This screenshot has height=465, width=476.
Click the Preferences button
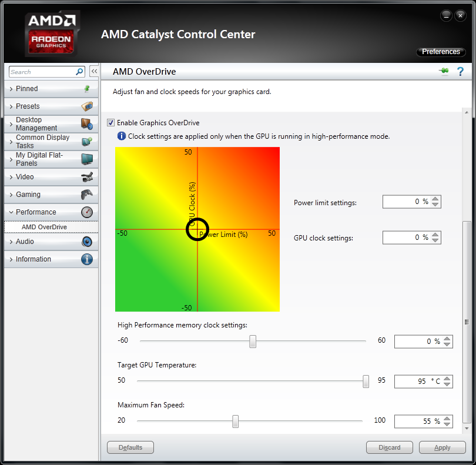tap(441, 52)
